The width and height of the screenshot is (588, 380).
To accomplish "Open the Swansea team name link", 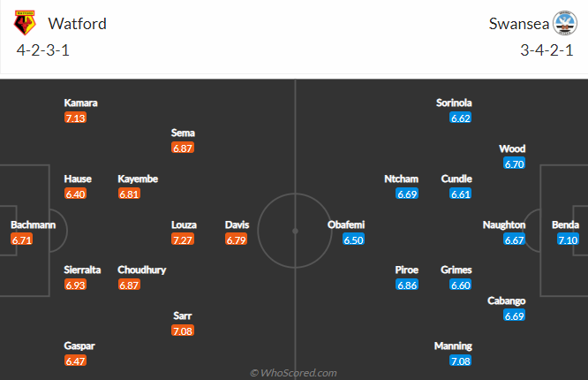I will 519,24.
